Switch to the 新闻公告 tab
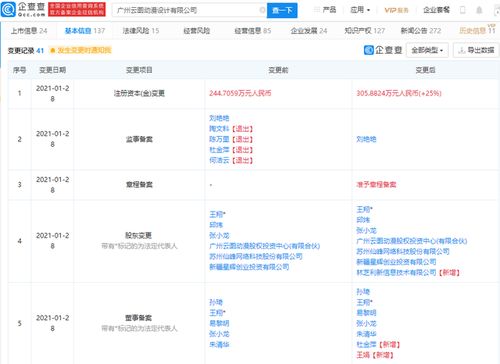This screenshot has height=364, width=500. click(x=421, y=31)
